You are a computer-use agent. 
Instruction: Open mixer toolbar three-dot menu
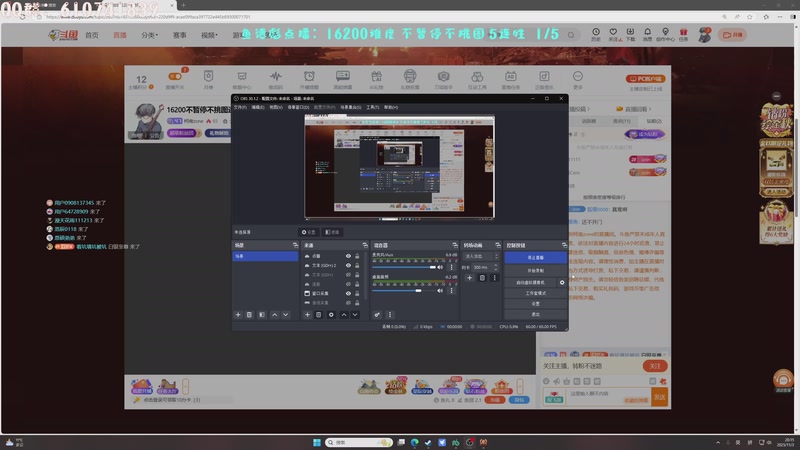390,315
